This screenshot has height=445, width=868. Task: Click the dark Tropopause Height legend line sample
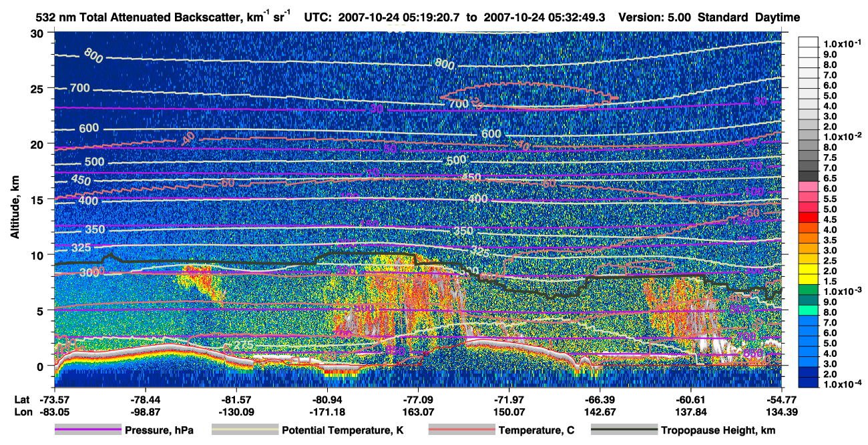point(624,430)
